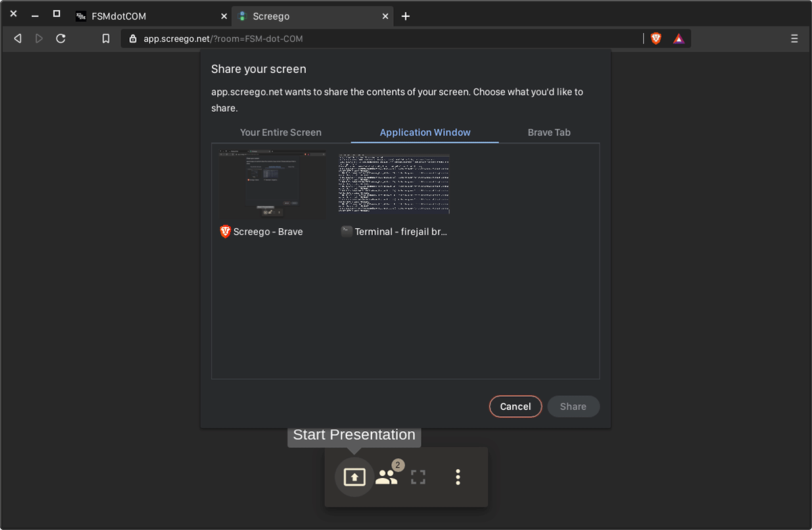Toggle fullscreen mode icon in Screego toolbar
Image resolution: width=812 pixels, height=530 pixels.
pos(418,477)
